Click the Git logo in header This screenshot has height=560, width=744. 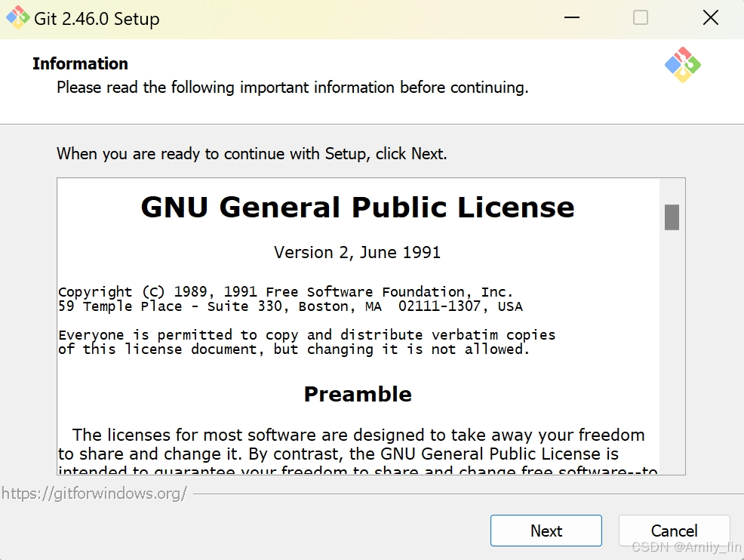[x=683, y=65]
